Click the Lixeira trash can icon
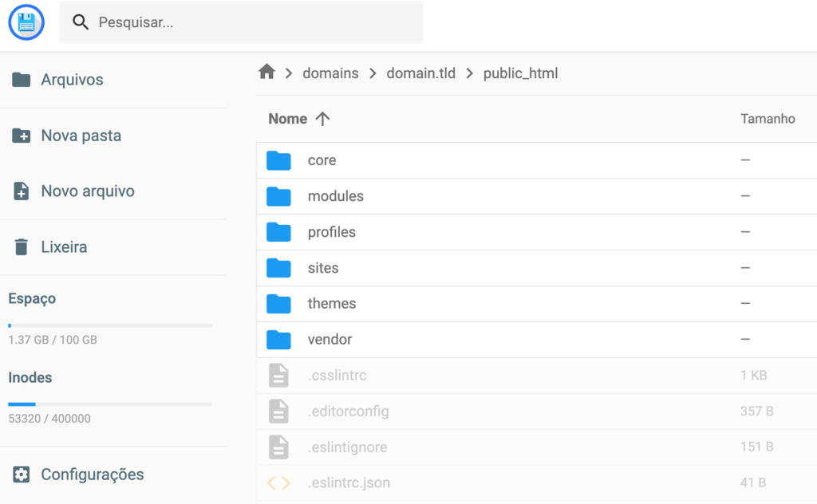This screenshot has height=504, width=817. pyautogui.click(x=22, y=247)
